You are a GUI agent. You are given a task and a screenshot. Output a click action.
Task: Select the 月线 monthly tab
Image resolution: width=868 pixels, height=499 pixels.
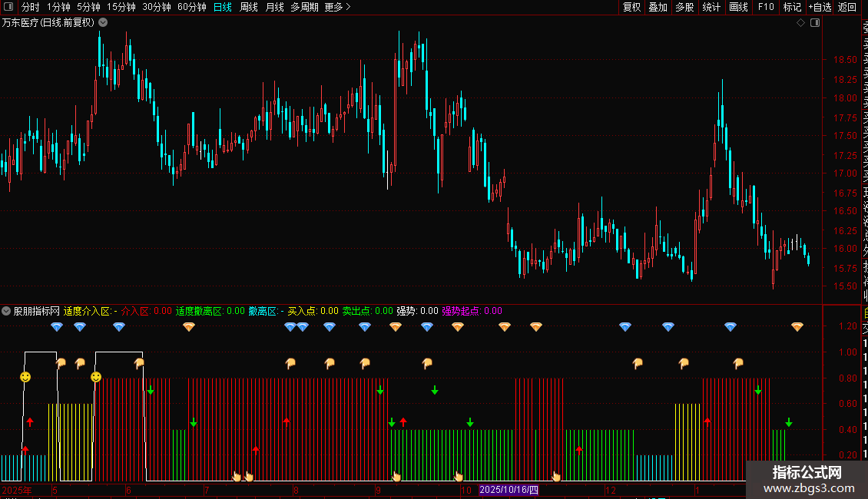[274, 7]
